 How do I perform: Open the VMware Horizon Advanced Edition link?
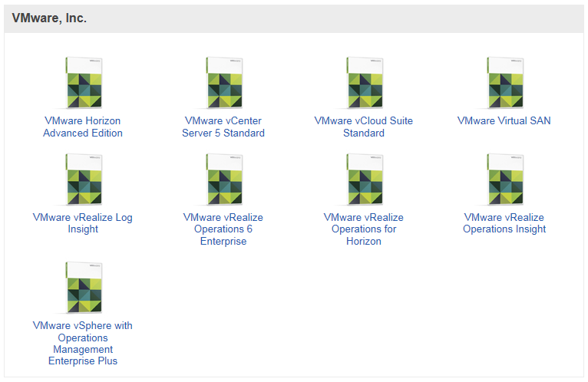tap(83, 127)
